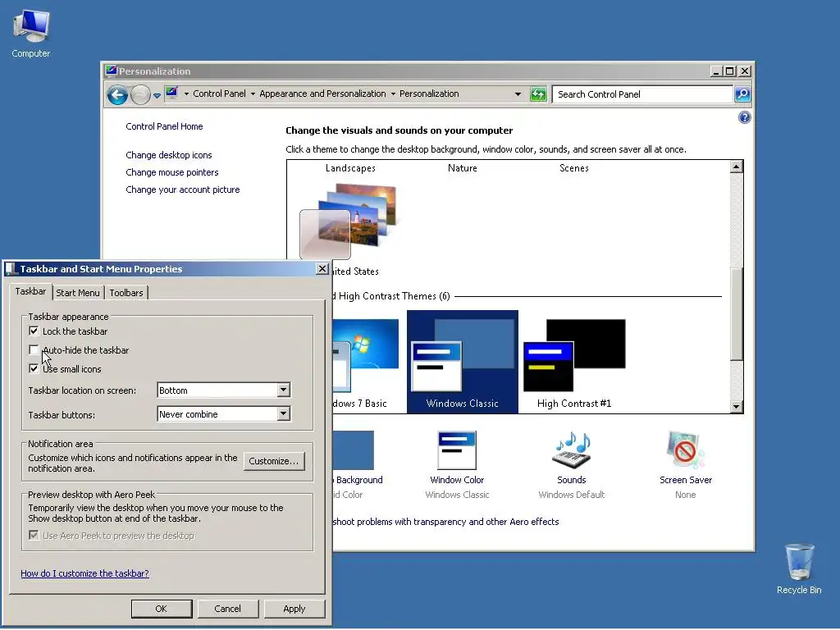The height and width of the screenshot is (630, 840).
Task: Click the refresh icon beside the address bar
Action: [538, 94]
